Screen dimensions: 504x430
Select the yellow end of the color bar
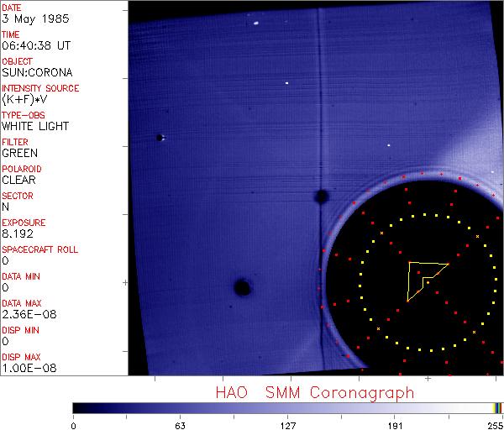(x=497, y=407)
